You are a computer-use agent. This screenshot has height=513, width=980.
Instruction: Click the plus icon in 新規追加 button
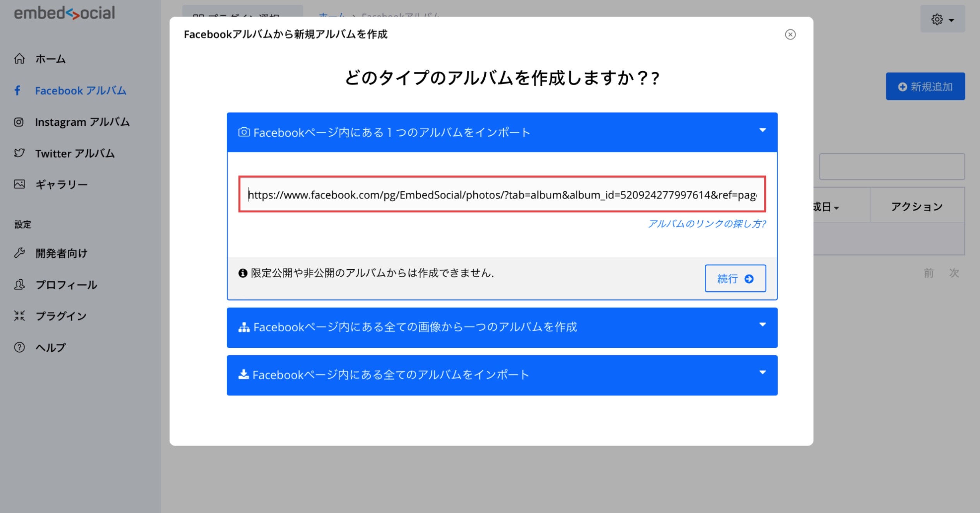coord(903,87)
